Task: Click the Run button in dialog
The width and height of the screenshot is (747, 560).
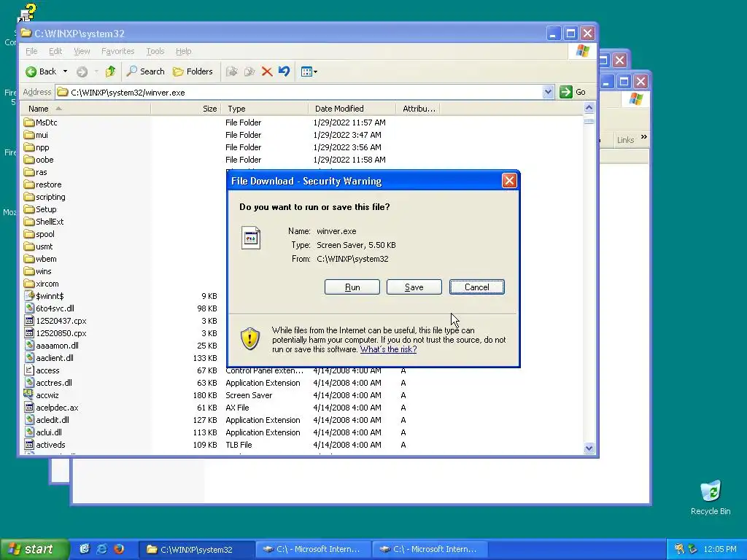Action: (x=352, y=287)
